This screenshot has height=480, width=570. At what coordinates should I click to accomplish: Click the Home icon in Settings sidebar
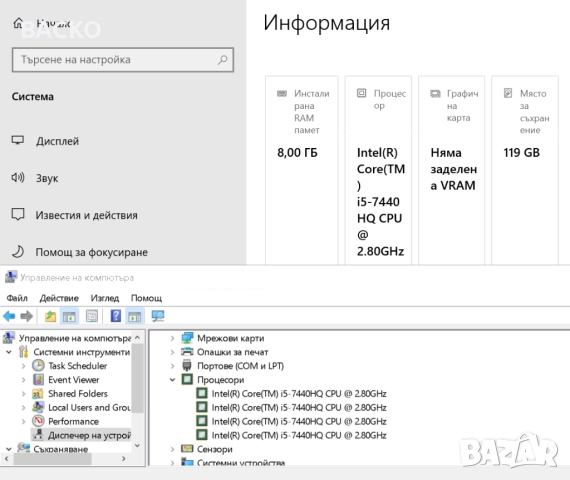[18, 23]
